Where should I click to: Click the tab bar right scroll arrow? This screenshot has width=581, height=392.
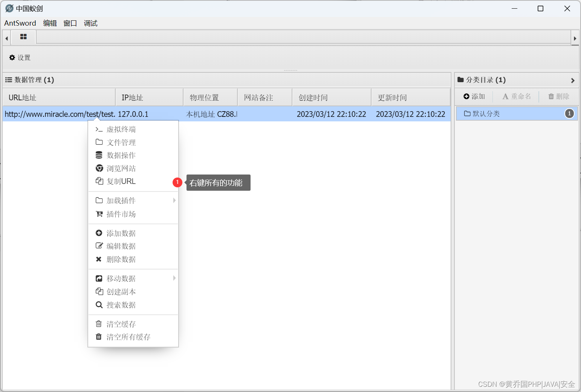click(x=575, y=38)
